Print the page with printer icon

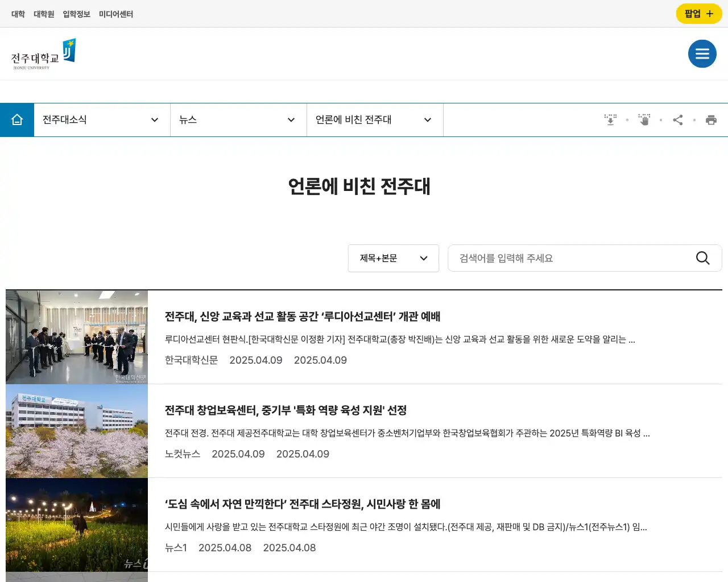point(711,120)
